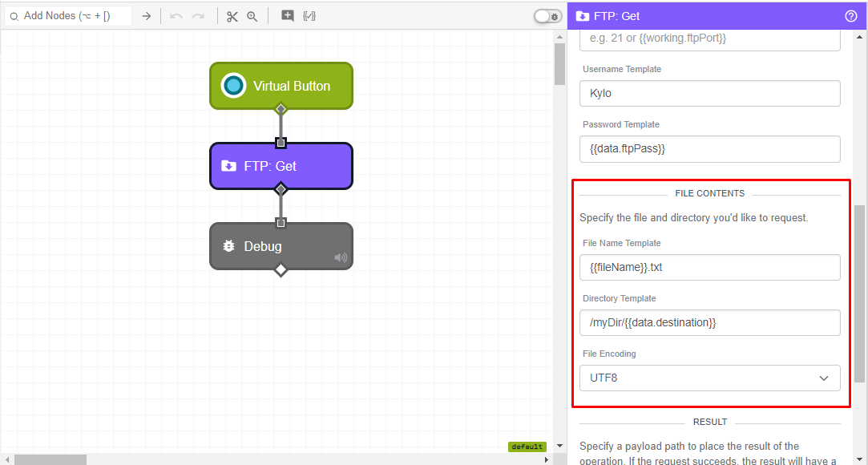Edit the Password Template field
Image resolution: width=868 pixels, height=465 pixels.
(709, 149)
